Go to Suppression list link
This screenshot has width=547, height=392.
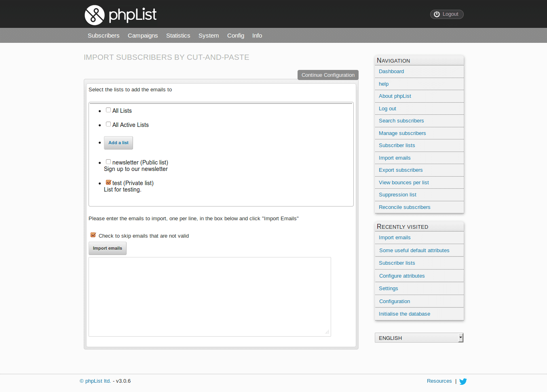coord(397,195)
